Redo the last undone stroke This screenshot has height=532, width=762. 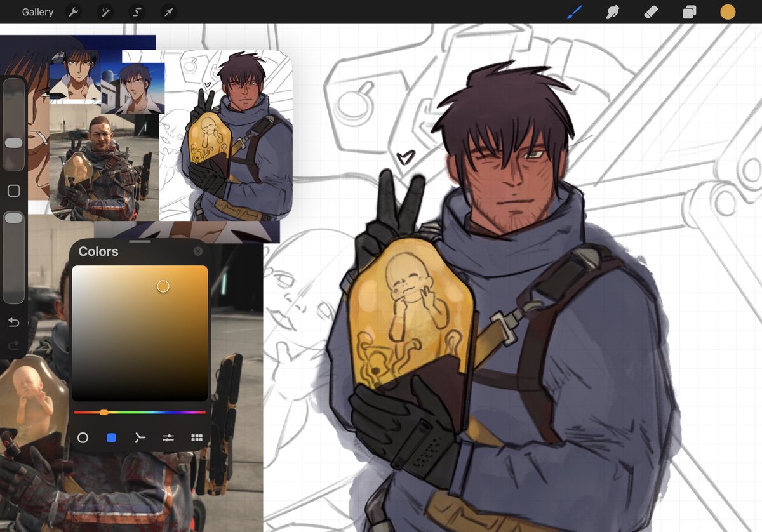[x=13, y=346]
